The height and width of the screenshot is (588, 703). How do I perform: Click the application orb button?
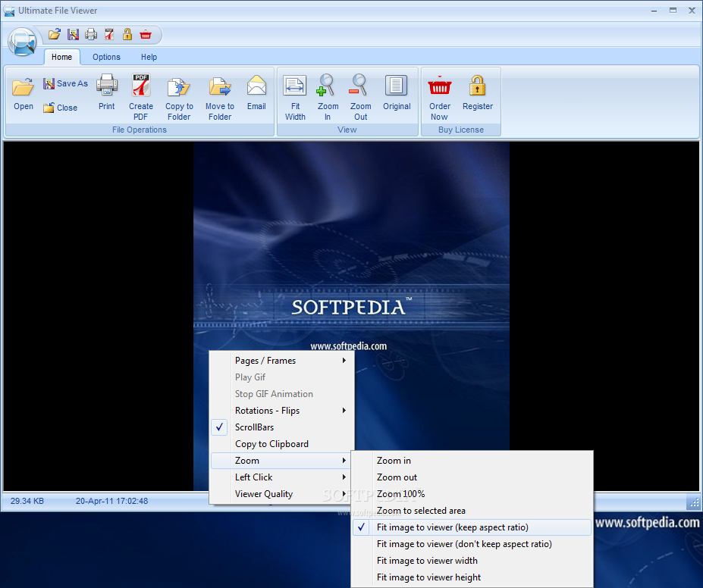[x=21, y=42]
